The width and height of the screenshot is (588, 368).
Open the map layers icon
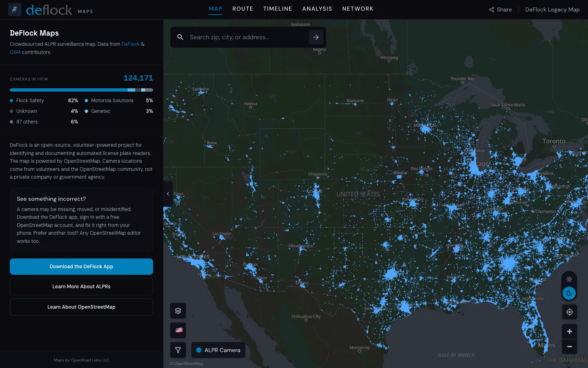click(x=178, y=311)
